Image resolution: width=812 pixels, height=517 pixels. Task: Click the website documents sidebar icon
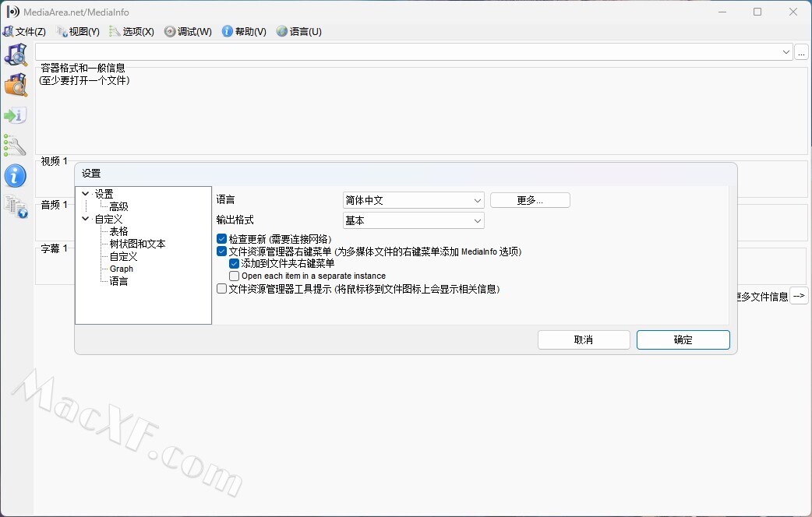pos(16,206)
